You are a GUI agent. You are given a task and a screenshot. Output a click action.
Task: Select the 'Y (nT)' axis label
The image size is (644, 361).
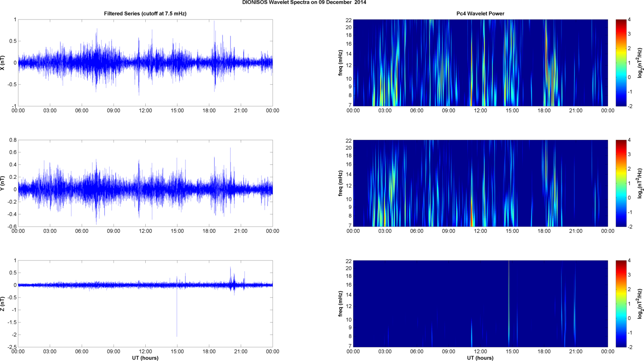click(x=3, y=183)
